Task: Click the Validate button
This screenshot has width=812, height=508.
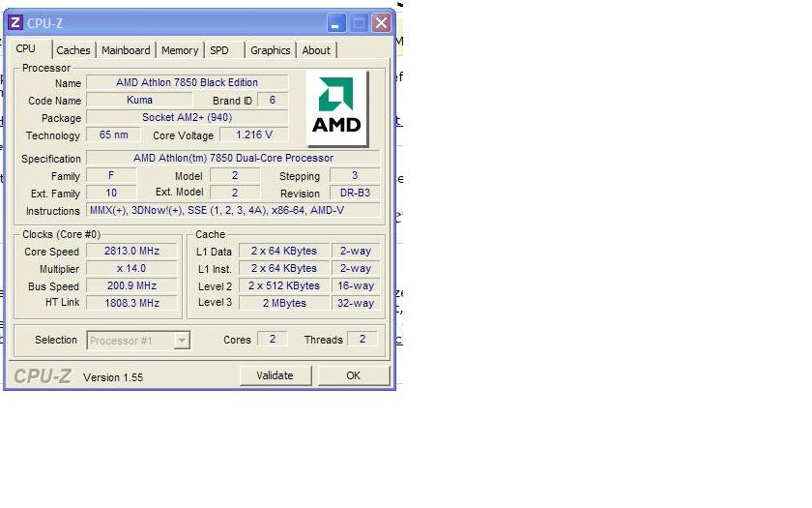Action: (275, 375)
